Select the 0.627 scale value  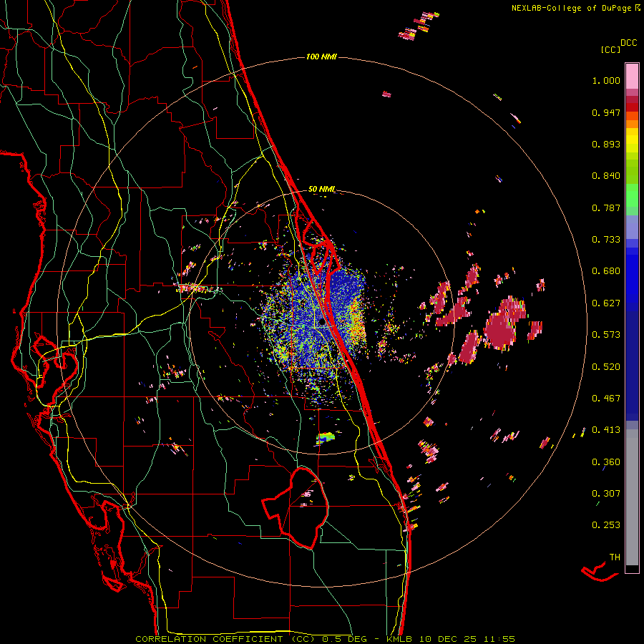(606, 303)
